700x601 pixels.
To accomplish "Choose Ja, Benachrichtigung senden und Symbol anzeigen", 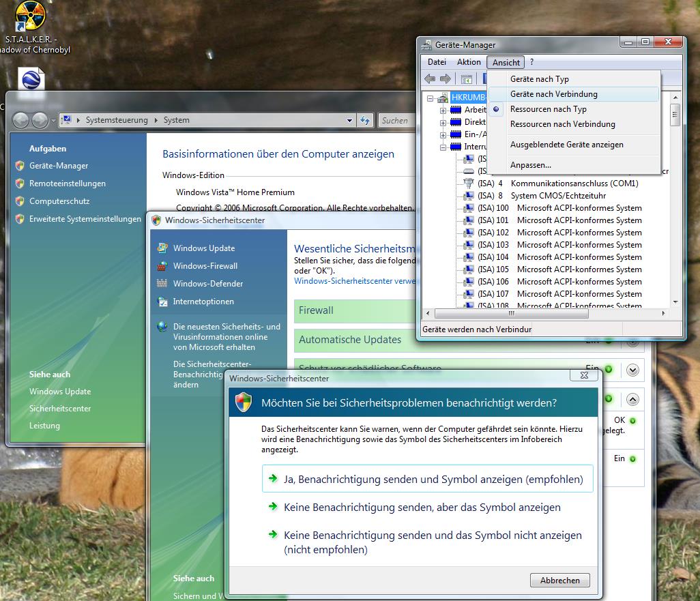I will pyautogui.click(x=427, y=479).
